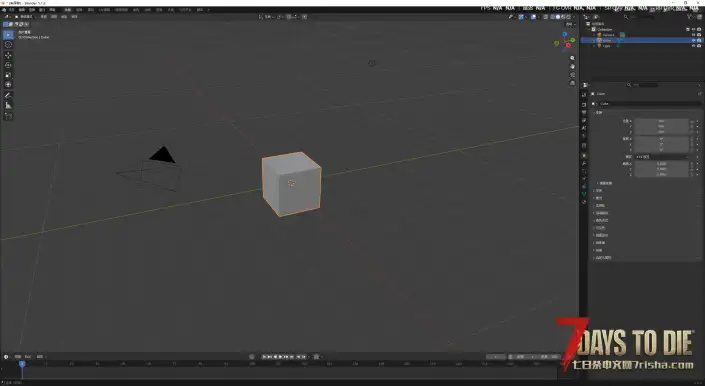Open the transform orientation dropdown
Image resolution: width=705 pixels, height=386 pixels.
(267, 17)
